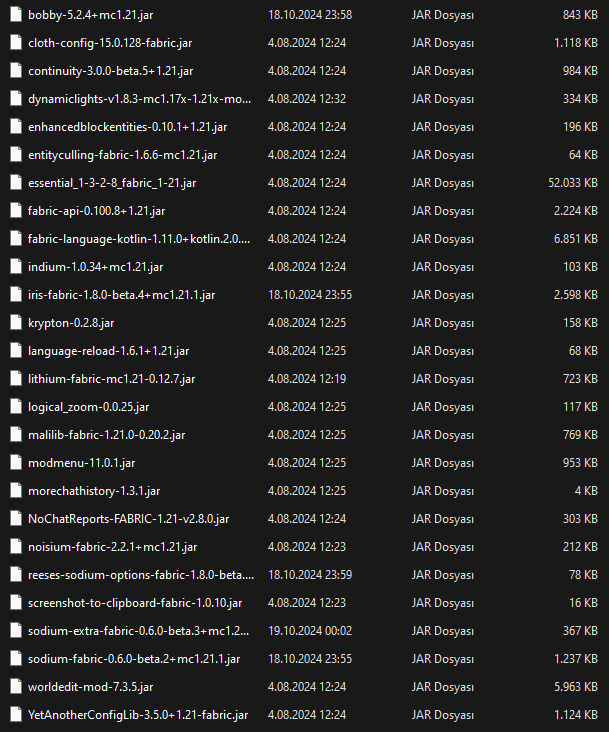Select file name indium-1.0.34+mc1.21.jar
The width and height of the screenshot is (609, 732).
click(x=96, y=267)
